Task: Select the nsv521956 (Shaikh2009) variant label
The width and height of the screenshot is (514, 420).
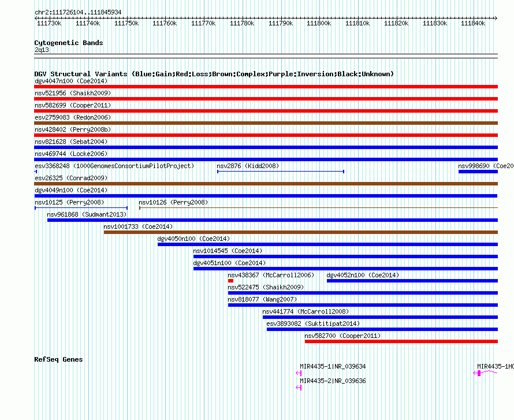Action: (73, 93)
